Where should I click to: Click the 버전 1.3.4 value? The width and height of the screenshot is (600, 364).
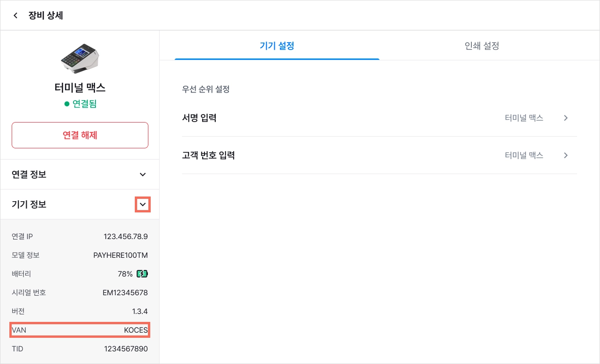click(140, 311)
